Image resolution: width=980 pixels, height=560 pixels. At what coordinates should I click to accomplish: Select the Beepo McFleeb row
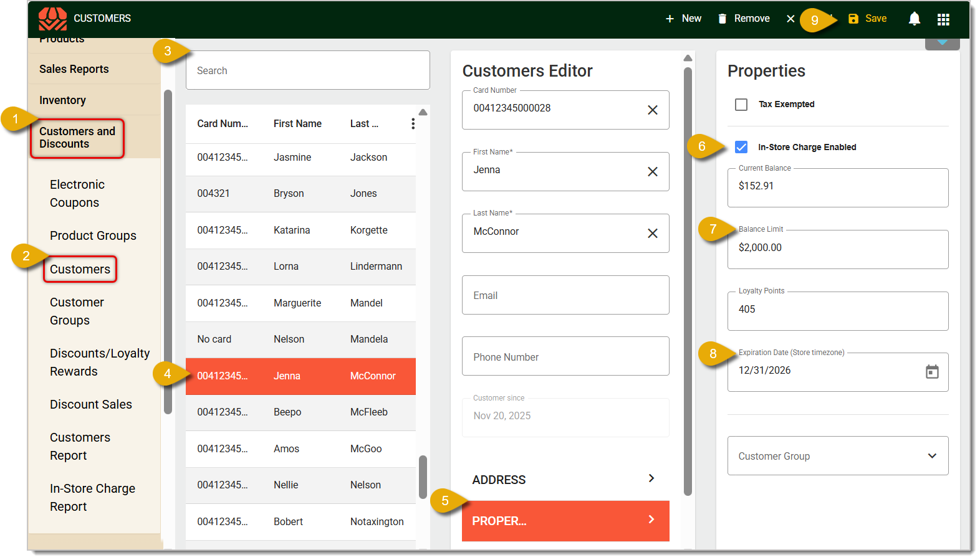click(x=300, y=412)
